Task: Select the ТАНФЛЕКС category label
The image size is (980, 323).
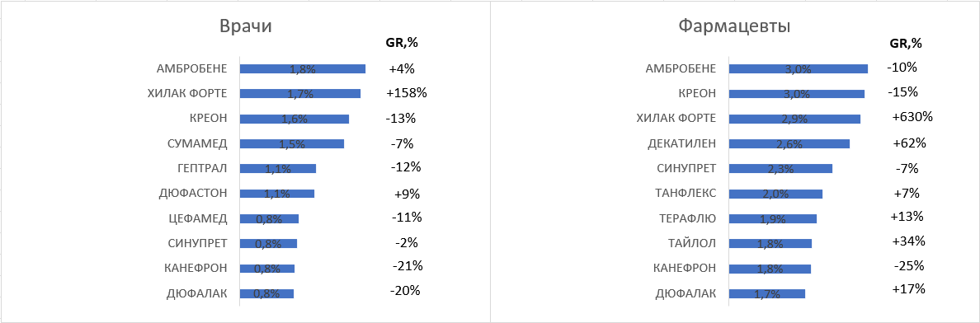Action: pyautogui.click(x=686, y=193)
